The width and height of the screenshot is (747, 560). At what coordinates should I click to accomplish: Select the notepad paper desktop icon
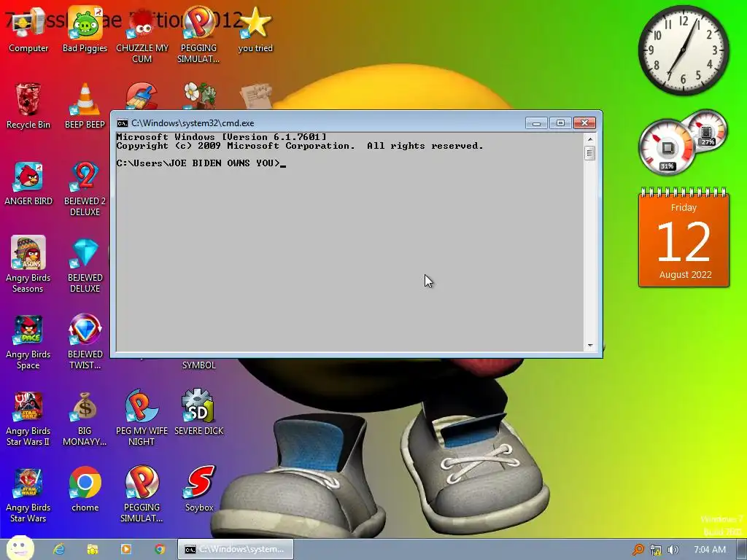256,96
